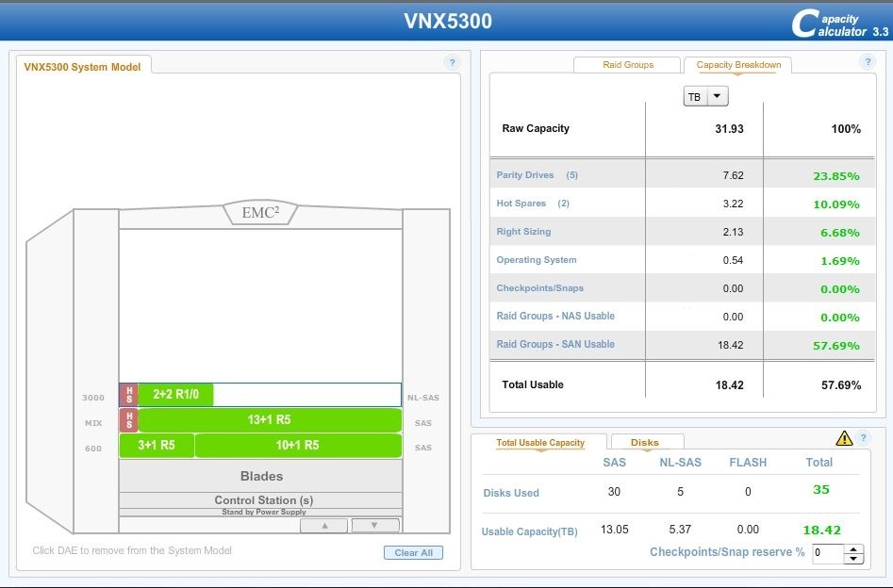Click the MIX shelf label
The width and height of the screenshot is (893, 588).
(x=93, y=423)
